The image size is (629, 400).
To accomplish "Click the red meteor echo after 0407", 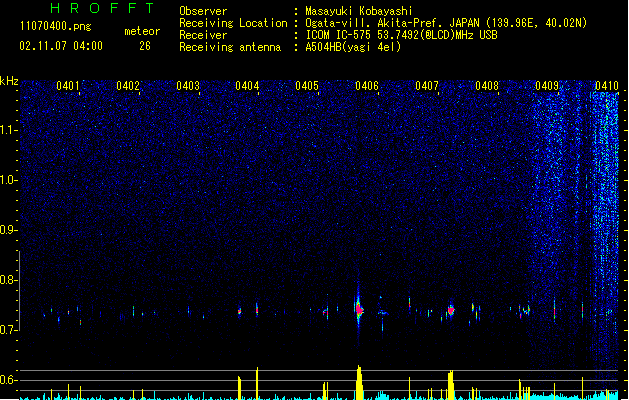I will [x=451, y=311].
